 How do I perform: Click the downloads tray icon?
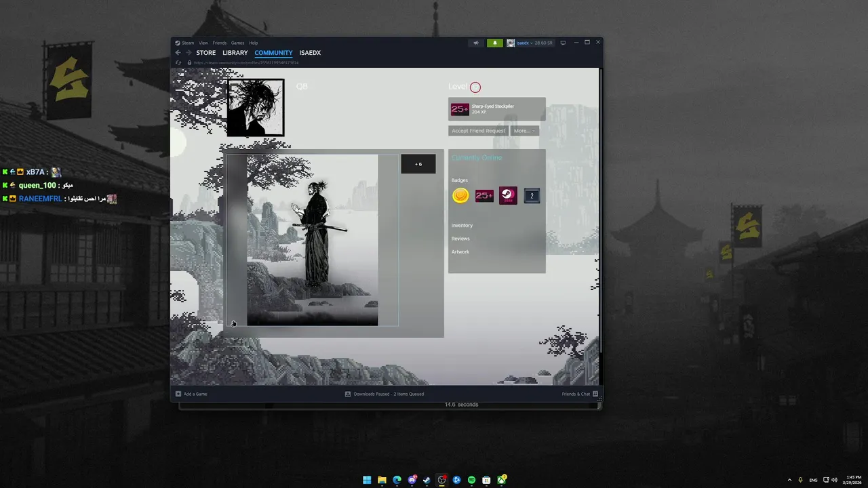click(348, 394)
